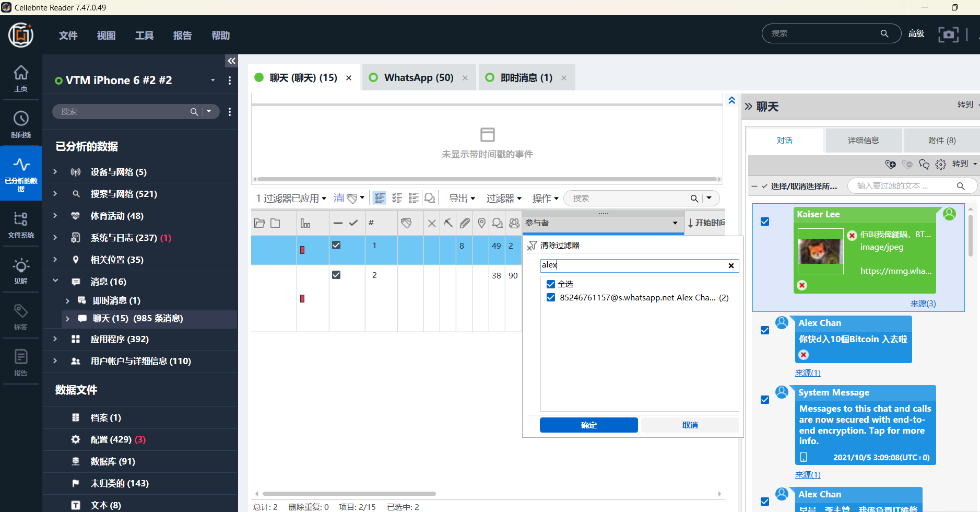The width and height of the screenshot is (980, 512).
Task: Confirm filter with 确定 button
Action: (588, 425)
